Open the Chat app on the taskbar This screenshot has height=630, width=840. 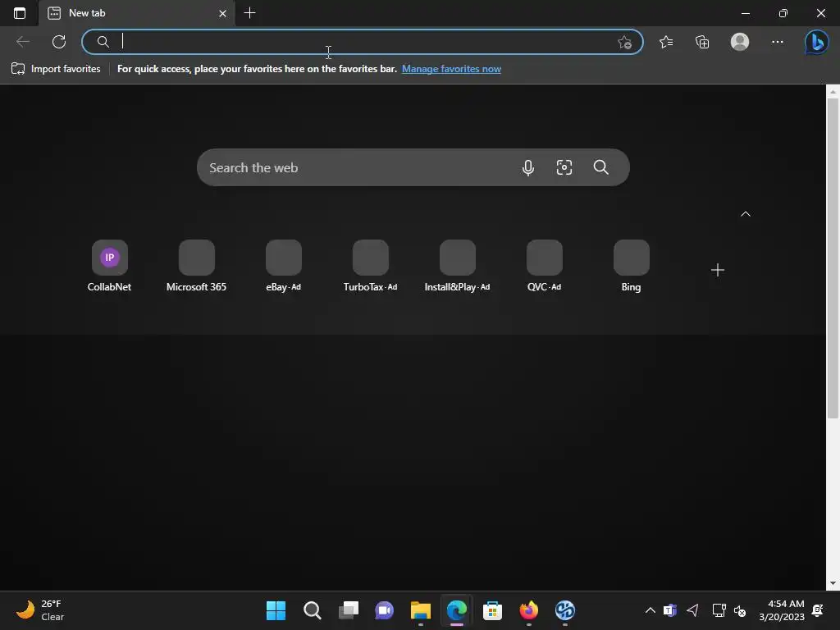point(384,610)
